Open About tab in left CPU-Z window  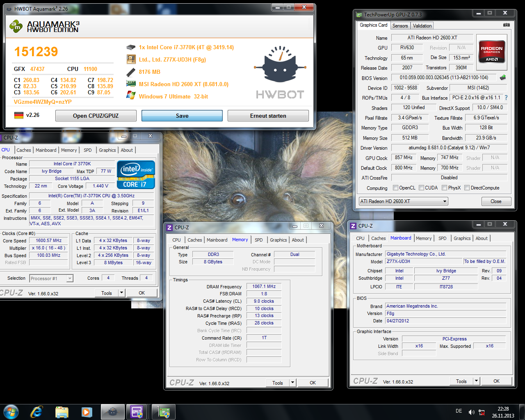pyautogui.click(x=127, y=150)
